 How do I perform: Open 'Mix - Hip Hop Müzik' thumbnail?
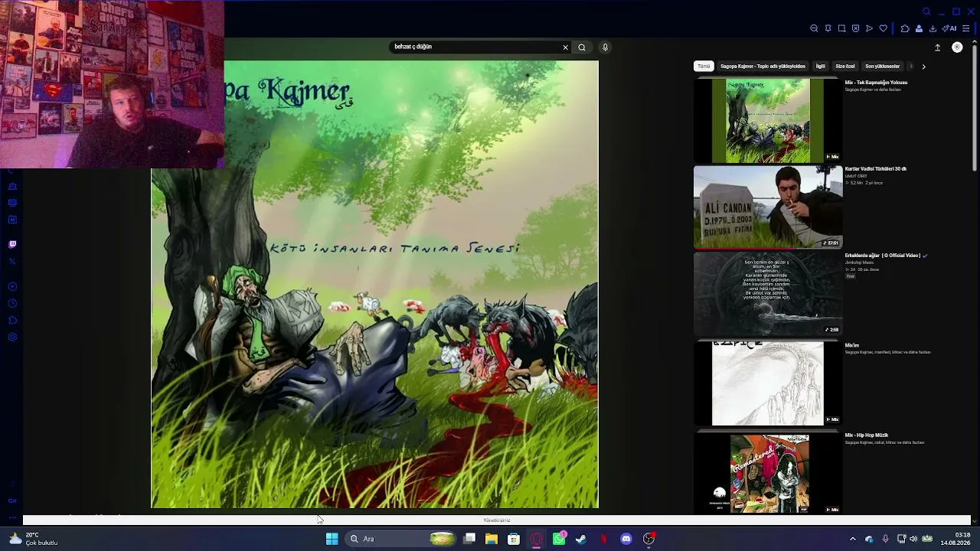tap(768, 474)
